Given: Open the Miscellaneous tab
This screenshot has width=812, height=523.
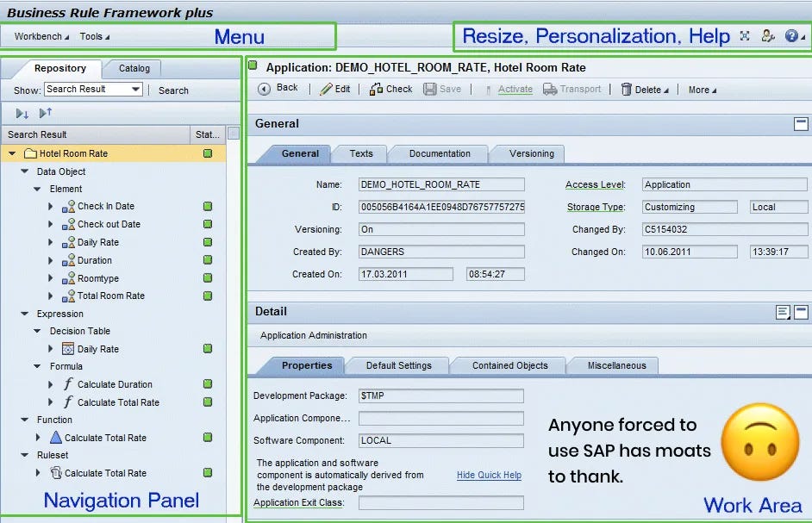Looking at the screenshot, I should click(x=617, y=365).
